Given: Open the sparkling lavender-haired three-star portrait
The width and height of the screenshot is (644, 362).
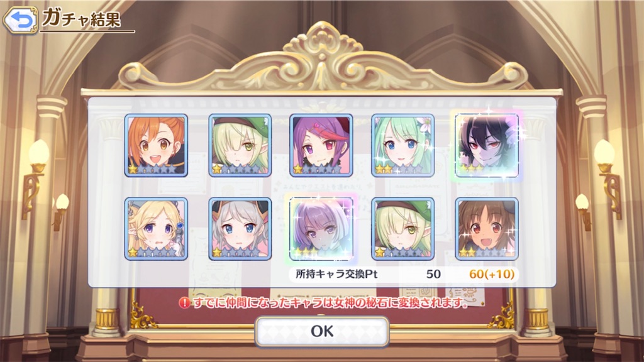Looking at the screenshot, I should [321, 229].
